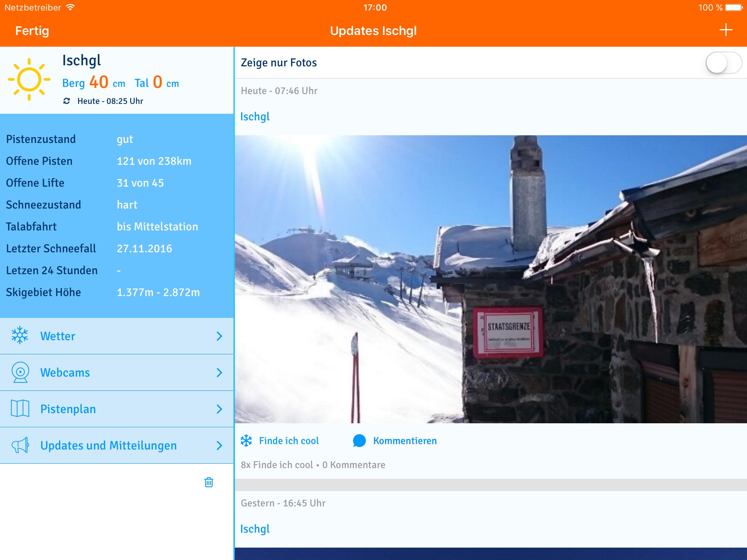747x560 pixels.
Task: Tap the Tal 0 cm snow depth
Action: coord(157,82)
